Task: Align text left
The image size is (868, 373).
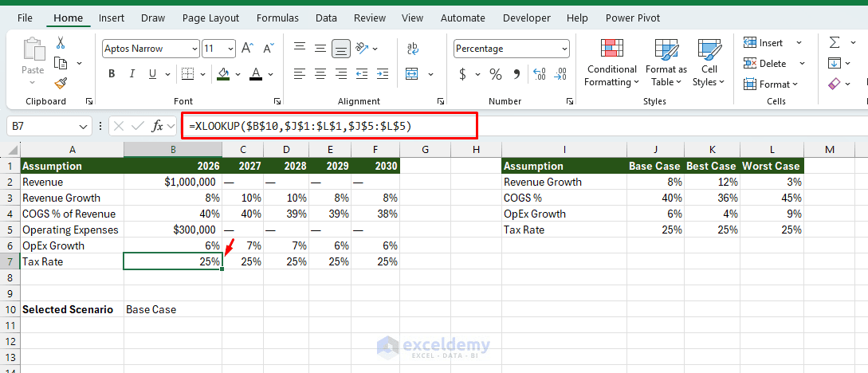Action: point(300,73)
